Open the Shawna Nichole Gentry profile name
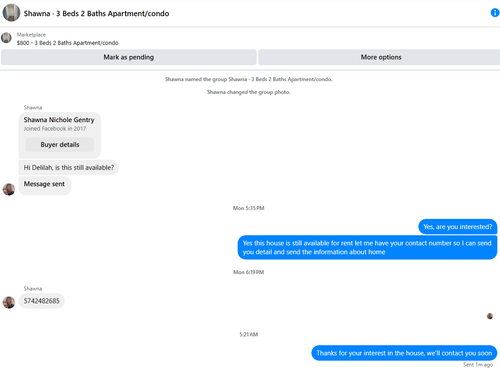 pyautogui.click(x=59, y=120)
